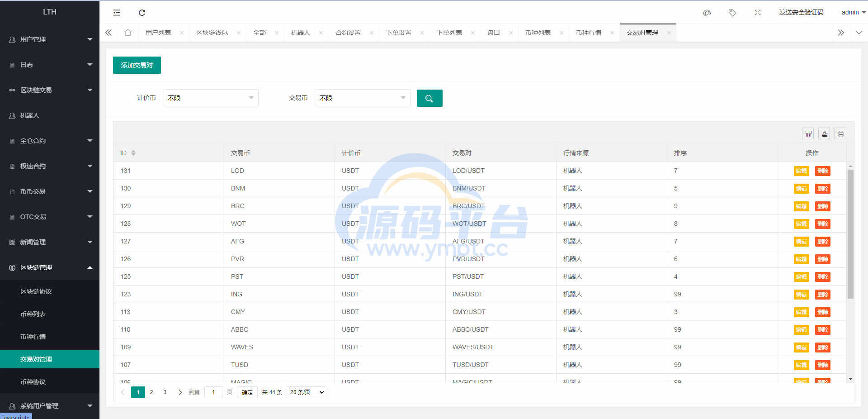
Task: Close the 用户列表 tab
Action: tap(182, 33)
